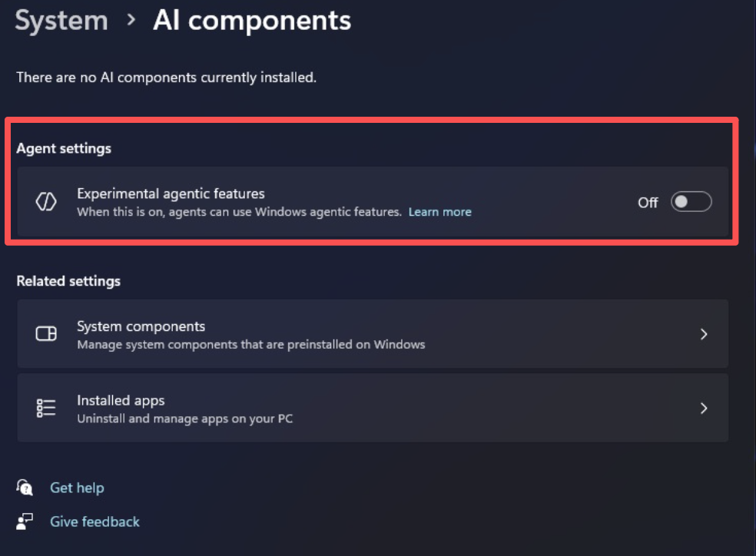Image resolution: width=756 pixels, height=556 pixels.
Task: Open the Installed apps settings row
Action: (x=372, y=408)
